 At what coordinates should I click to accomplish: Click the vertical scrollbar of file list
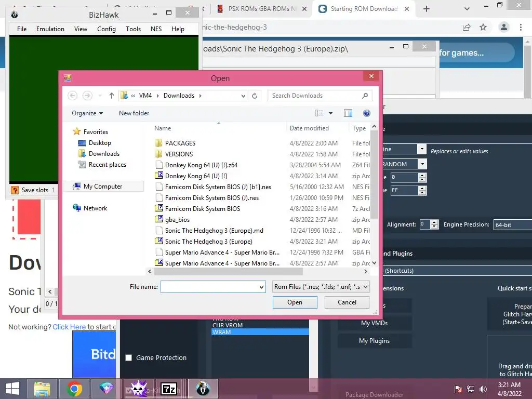point(374,175)
